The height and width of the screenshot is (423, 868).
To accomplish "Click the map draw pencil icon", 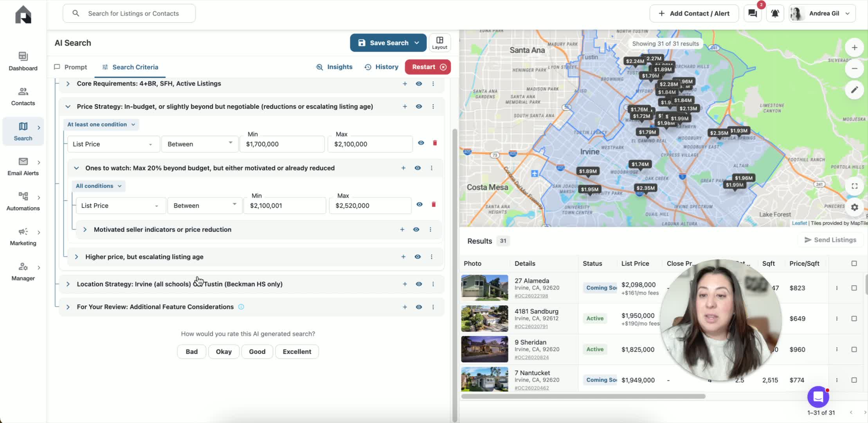I will [854, 90].
